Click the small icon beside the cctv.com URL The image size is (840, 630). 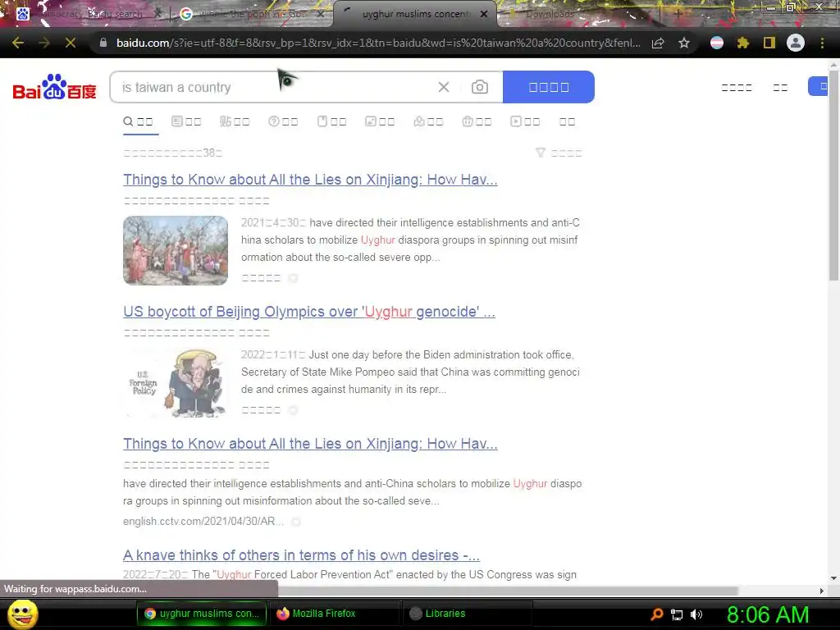[x=295, y=522]
